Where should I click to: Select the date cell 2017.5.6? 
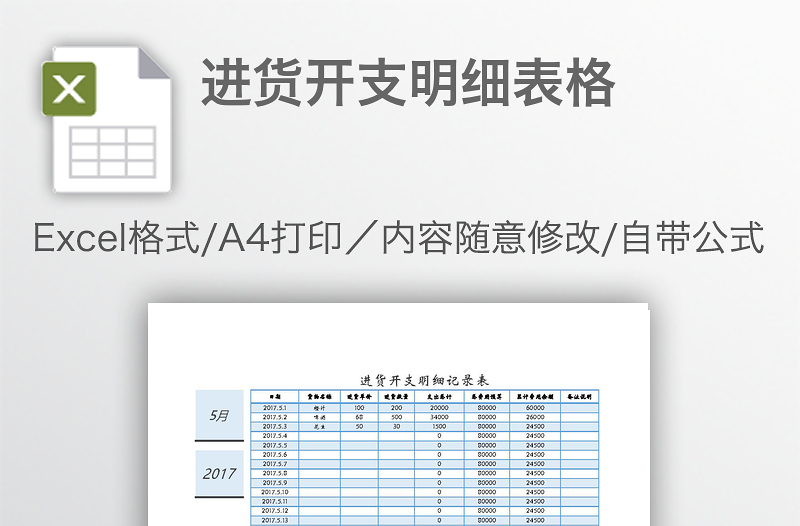point(274,455)
